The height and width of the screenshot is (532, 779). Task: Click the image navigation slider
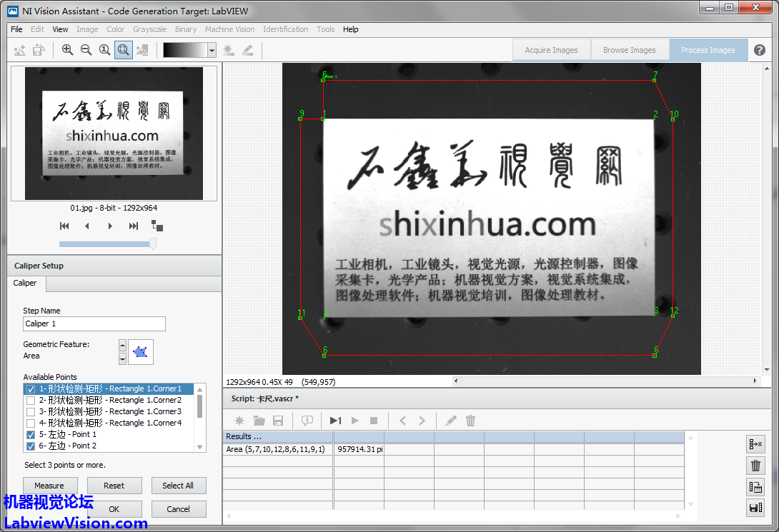pos(107,244)
